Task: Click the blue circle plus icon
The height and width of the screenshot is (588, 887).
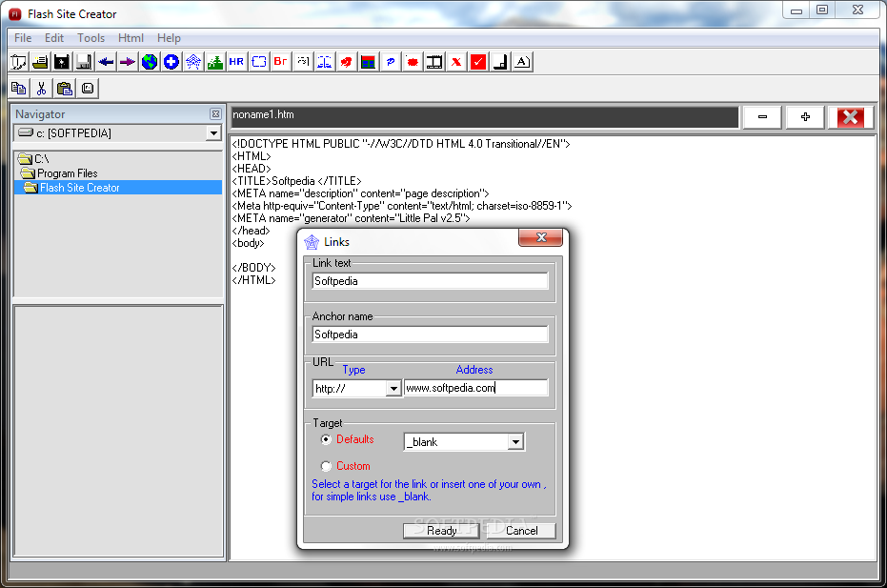Action: pyautogui.click(x=171, y=62)
